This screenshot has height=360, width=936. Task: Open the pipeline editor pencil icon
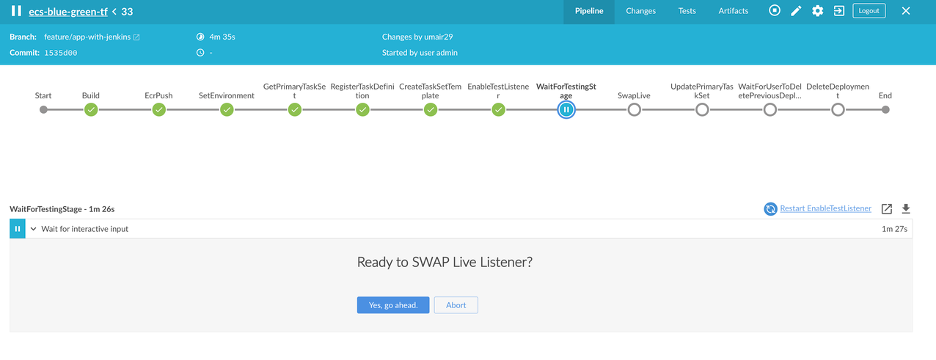point(796,11)
